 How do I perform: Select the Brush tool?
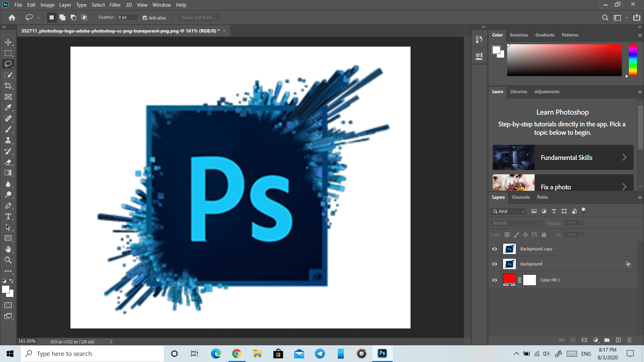tap(8, 129)
